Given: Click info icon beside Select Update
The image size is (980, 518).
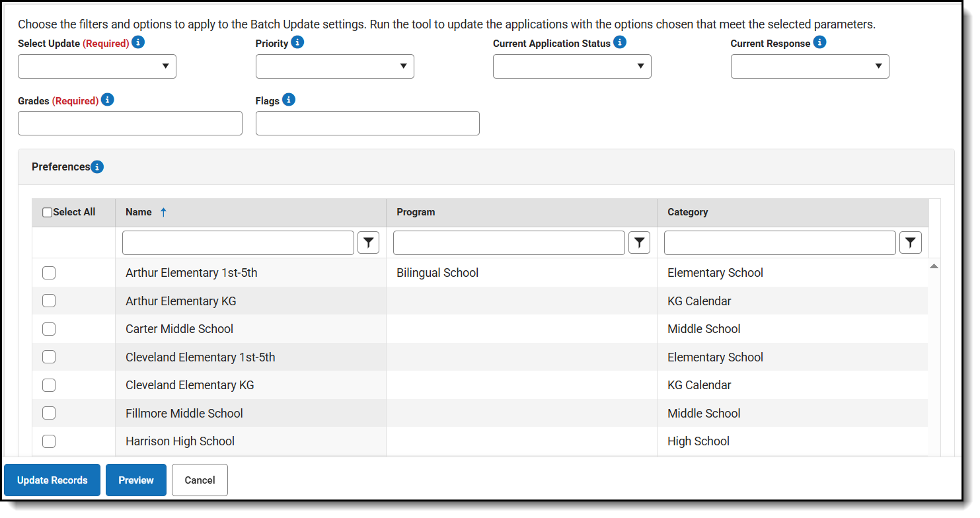Looking at the screenshot, I should click(138, 42).
